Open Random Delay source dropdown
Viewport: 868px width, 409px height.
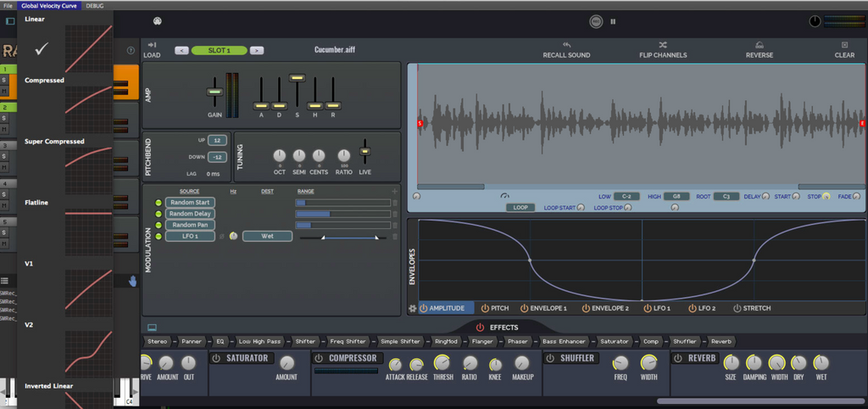point(190,214)
